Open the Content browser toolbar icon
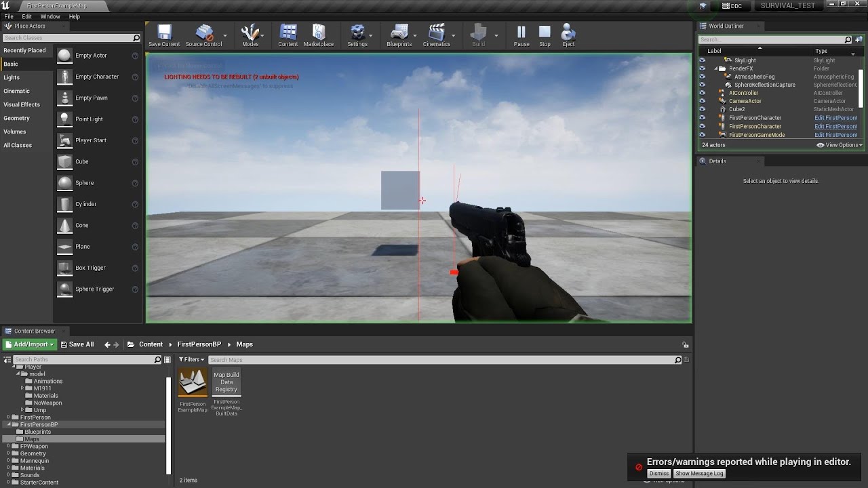This screenshot has height=488, width=868. pyautogui.click(x=288, y=36)
